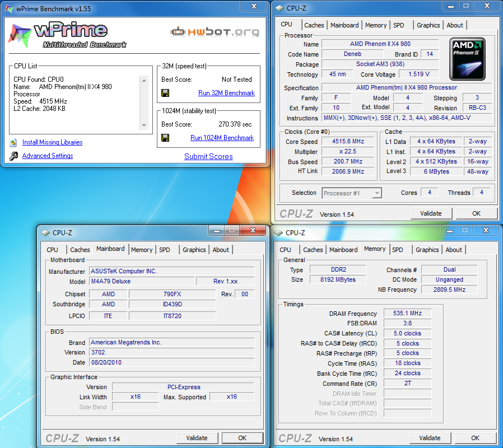Run the 1024M Benchmark

[x=222, y=138]
